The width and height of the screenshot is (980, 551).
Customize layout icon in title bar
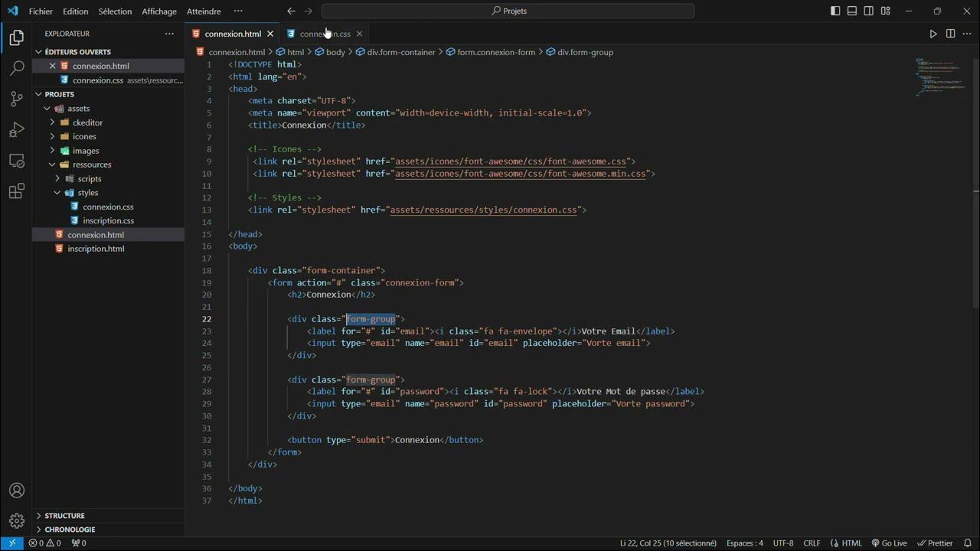tap(886, 11)
